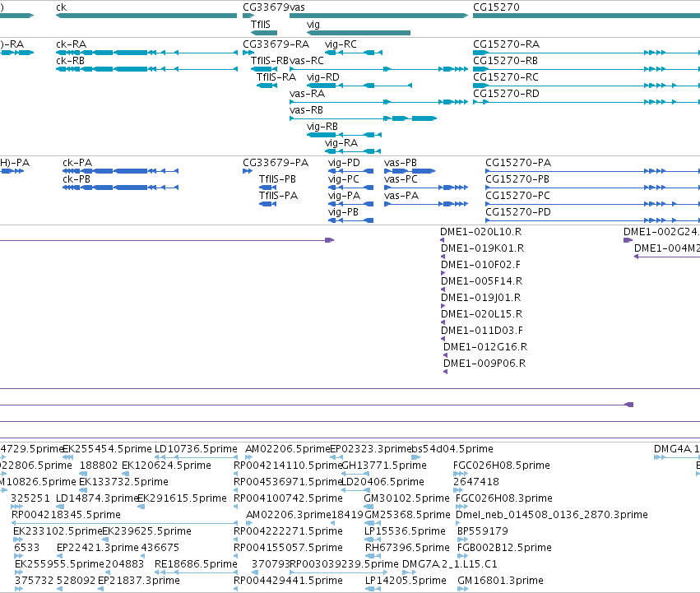700x593 pixels.
Task: Open transcript vig-RD
Action: click(x=322, y=77)
